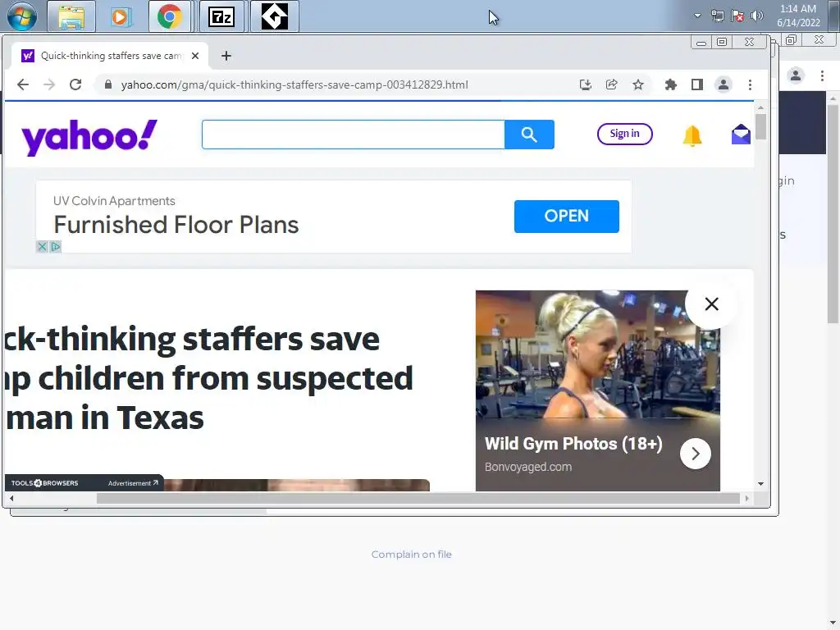This screenshot has height=630, width=840.
Task: Click the network tray icon
Action: (717, 16)
